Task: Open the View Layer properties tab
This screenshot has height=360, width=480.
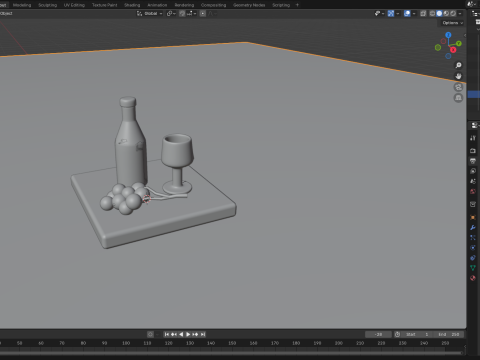Action: 473,171
